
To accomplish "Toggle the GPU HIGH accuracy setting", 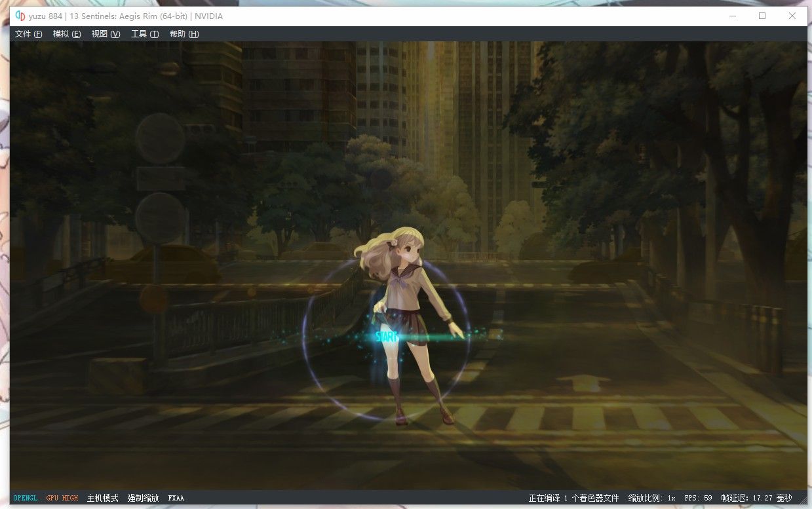I will click(x=62, y=499).
